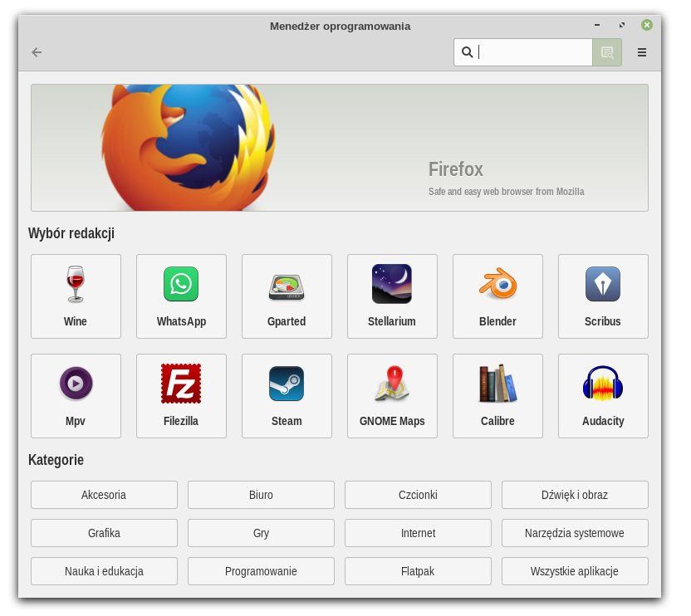Go back with the arrow icon

tap(37, 53)
